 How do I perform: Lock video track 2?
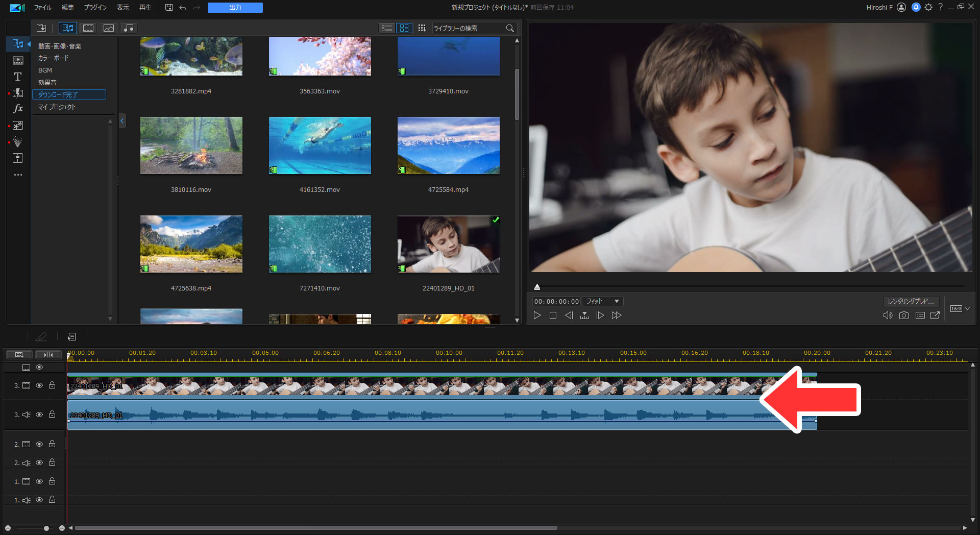point(52,444)
